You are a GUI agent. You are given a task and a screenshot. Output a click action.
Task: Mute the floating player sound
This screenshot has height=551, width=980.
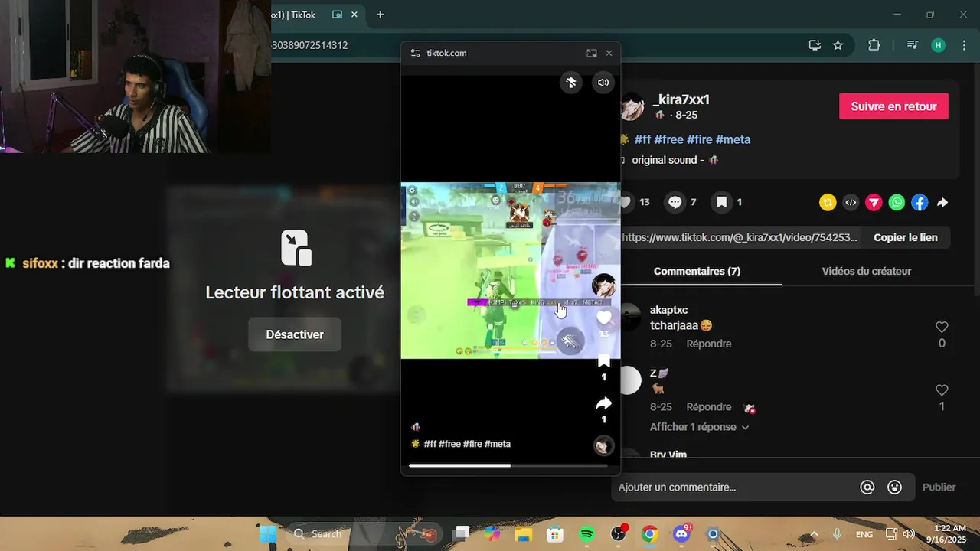click(x=604, y=83)
